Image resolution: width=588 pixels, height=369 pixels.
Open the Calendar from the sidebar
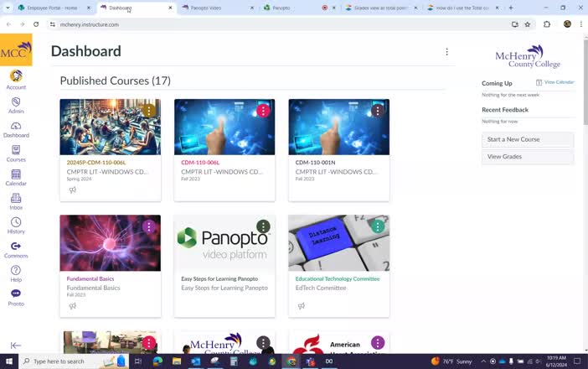(x=16, y=178)
